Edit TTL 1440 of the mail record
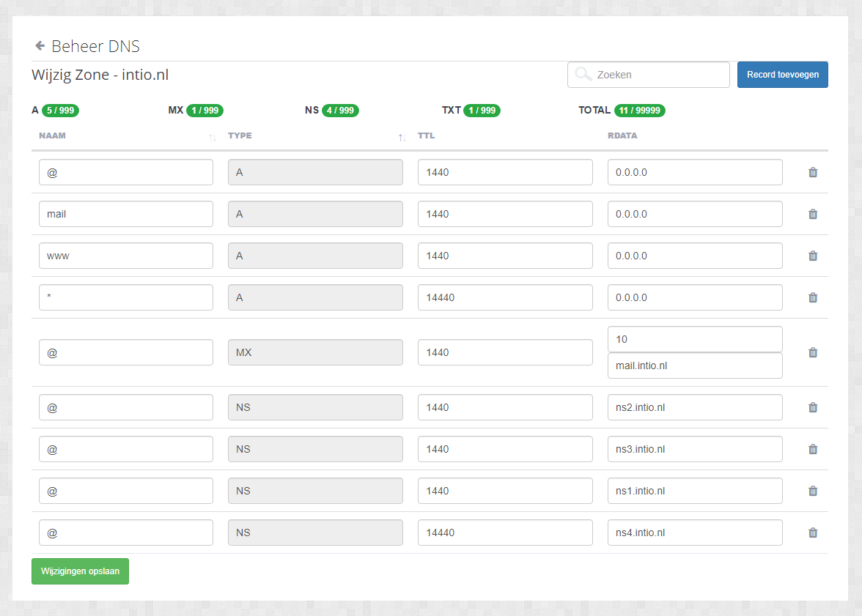Screen dimensions: 862x616 pos(505,215)
